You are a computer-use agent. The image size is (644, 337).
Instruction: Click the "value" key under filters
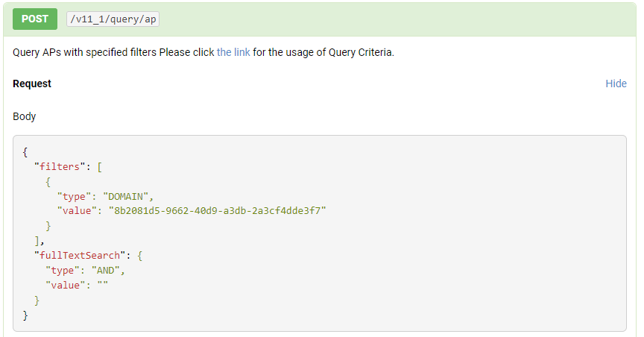pyautogui.click(x=77, y=211)
